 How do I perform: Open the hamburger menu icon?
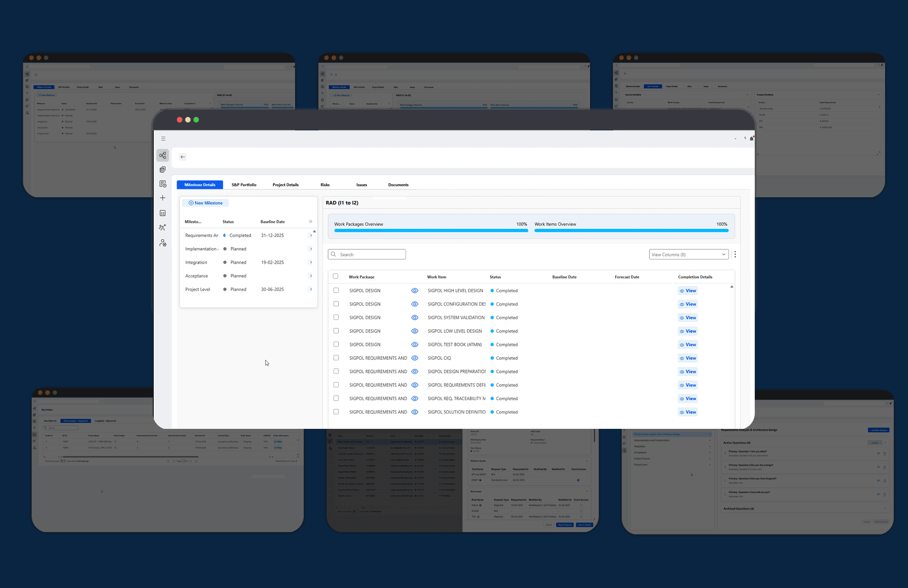163,139
